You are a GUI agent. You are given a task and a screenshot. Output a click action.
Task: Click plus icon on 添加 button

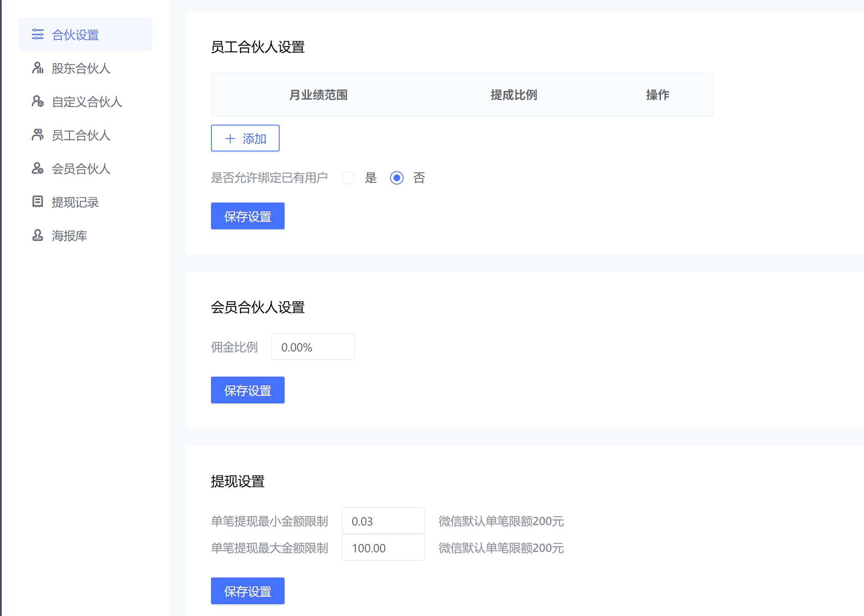coord(230,139)
